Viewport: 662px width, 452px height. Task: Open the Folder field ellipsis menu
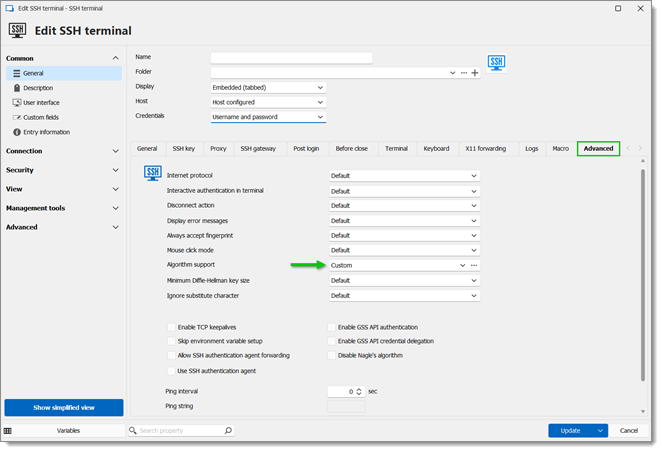(464, 73)
